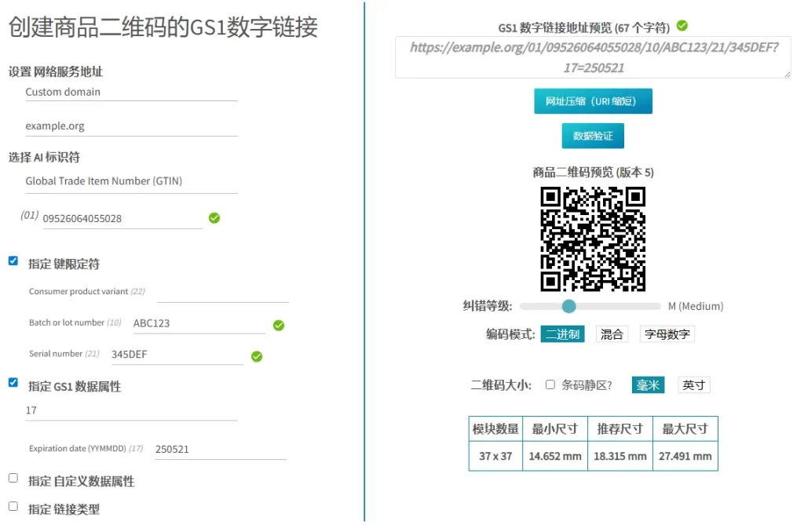This screenshot has width=804, height=532.
Task: Click green checkmark next to GTIN value
Action: (x=214, y=218)
